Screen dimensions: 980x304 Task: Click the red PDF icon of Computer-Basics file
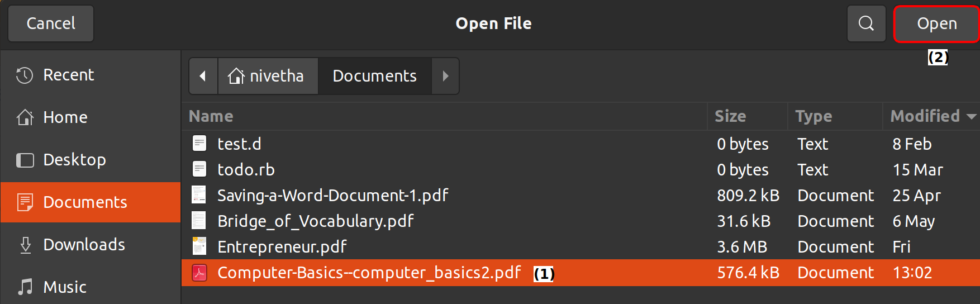[x=199, y=273]
